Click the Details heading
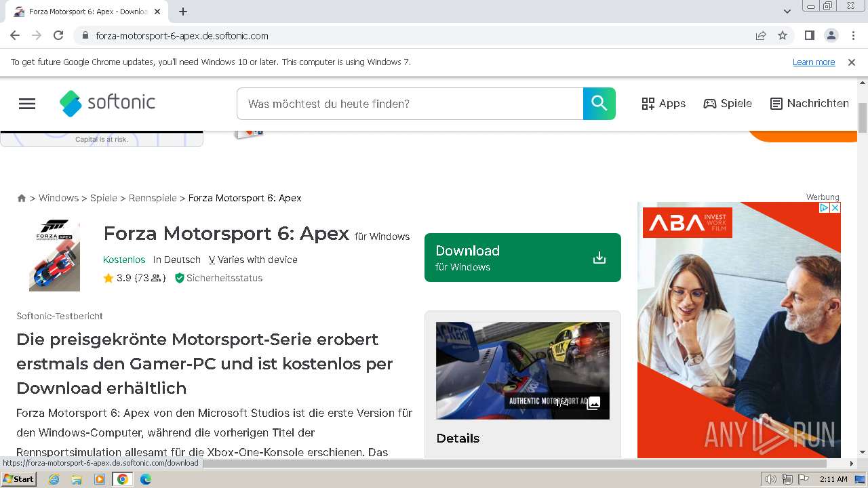The height and width of the screenshot is (488, 868). click(x=458, y=439)
